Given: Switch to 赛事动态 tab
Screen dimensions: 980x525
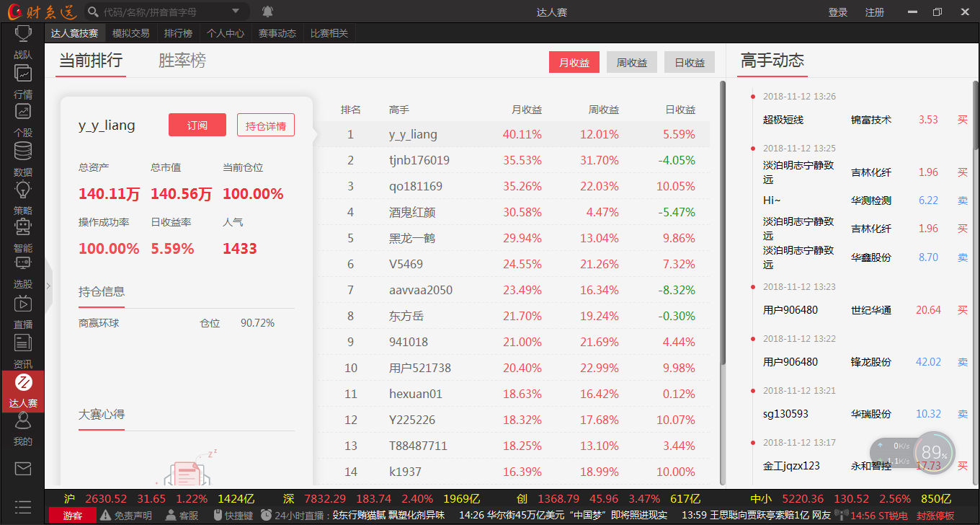Looking at the screenshot, I should tap(277, 33).
